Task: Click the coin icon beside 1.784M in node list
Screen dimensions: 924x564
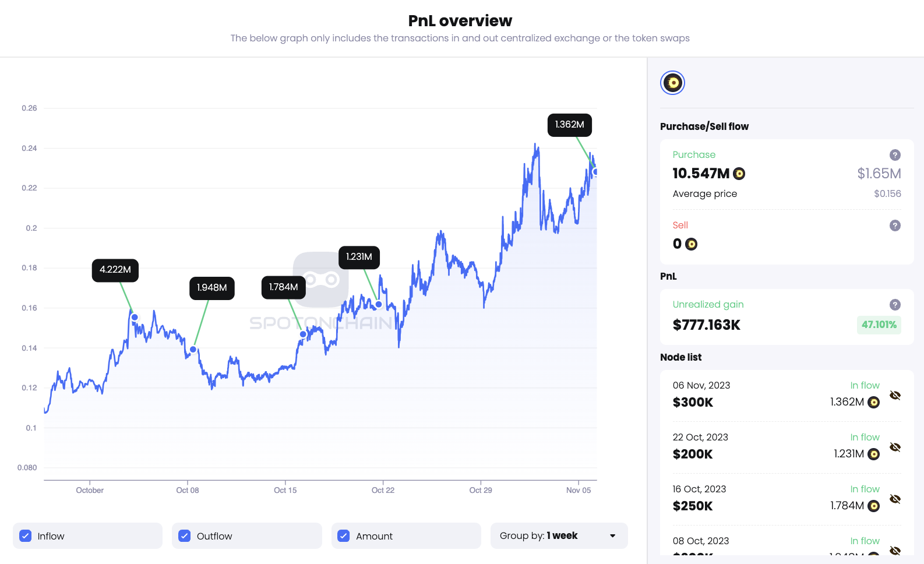Action: point(873,506)
